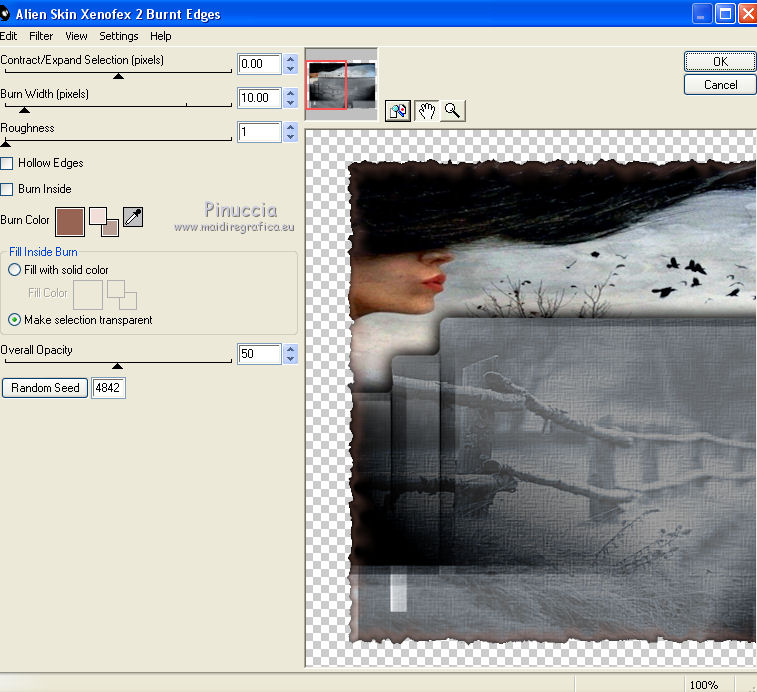Click the navigator preview thumbnail
The width and height of the screenshot is (757, 692).
tap(341, 84)
